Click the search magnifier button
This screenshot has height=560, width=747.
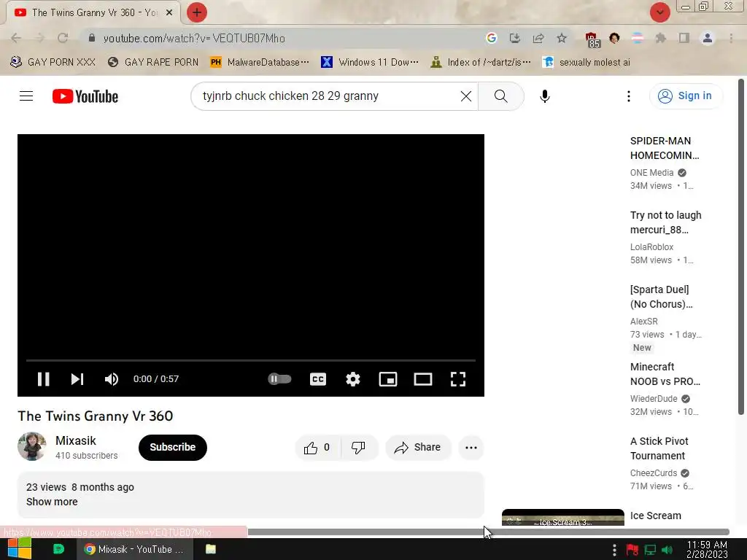[x=500, y=96]
